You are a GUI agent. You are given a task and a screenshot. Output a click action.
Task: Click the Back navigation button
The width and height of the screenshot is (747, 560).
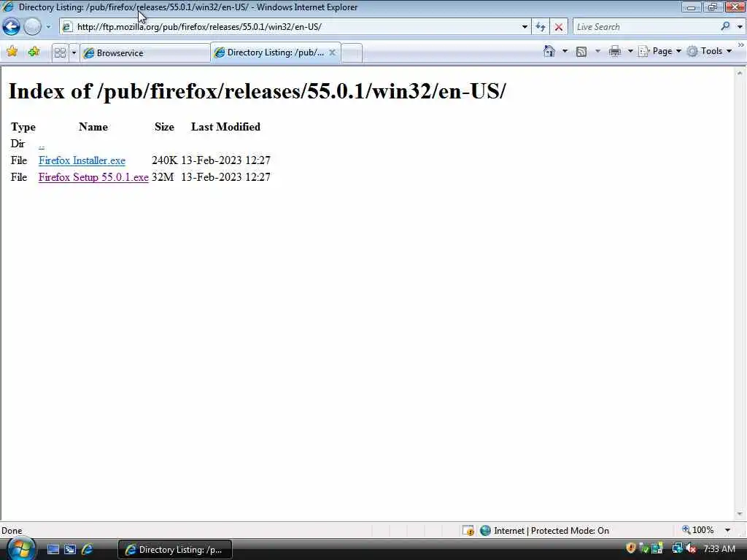[x=12, y=27]
